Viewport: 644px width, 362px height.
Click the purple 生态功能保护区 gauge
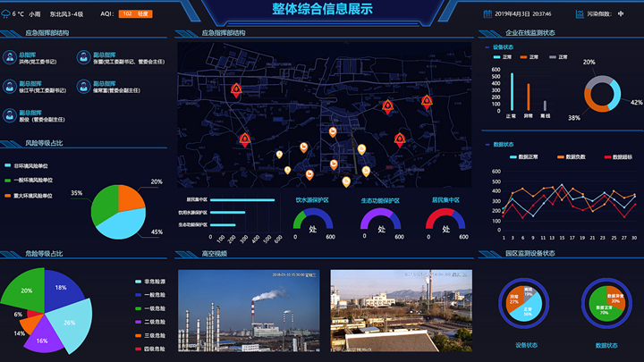point(380,219)
